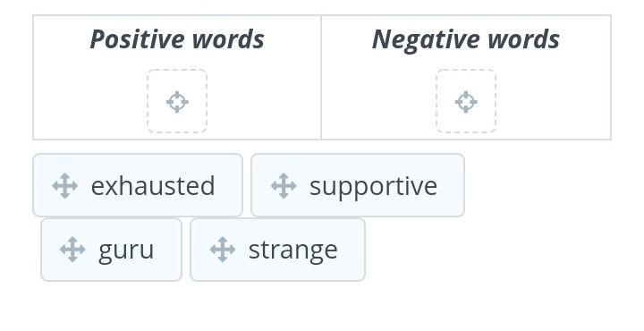Grab the move handle icon beside strange

point(223,250)
